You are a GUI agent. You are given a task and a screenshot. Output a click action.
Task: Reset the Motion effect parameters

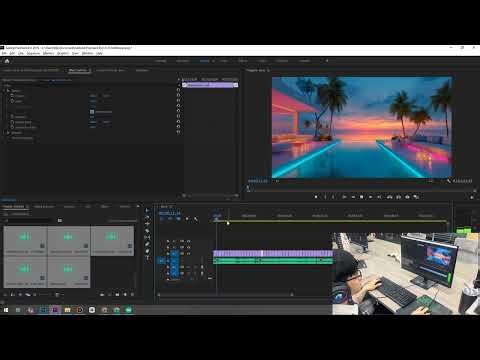[178, 91]
